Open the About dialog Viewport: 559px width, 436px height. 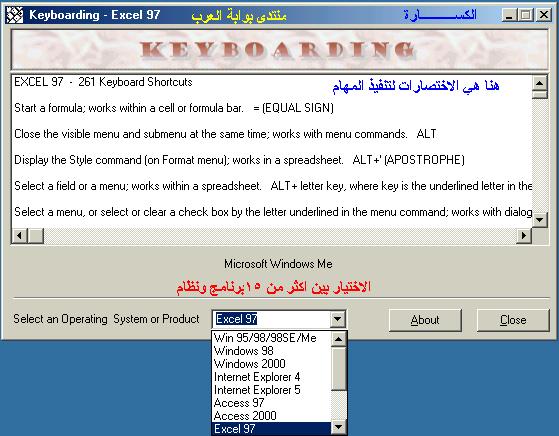click(425, 320)
